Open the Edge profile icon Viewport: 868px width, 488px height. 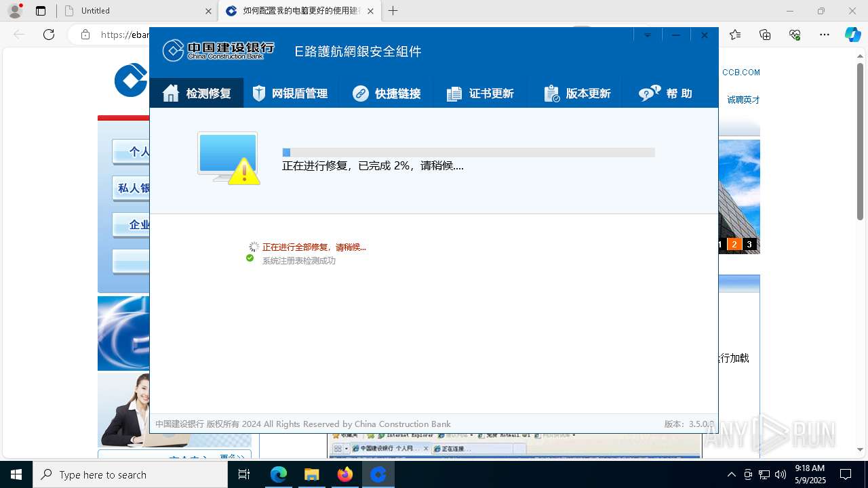15,11
